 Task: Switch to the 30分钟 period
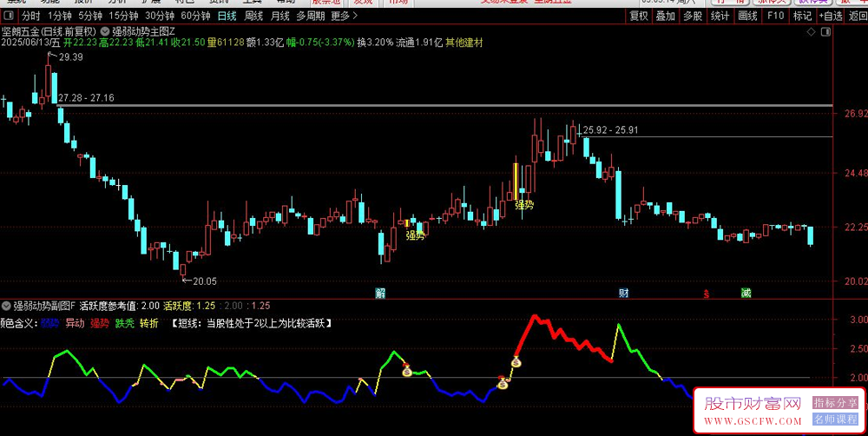(158, 16)
